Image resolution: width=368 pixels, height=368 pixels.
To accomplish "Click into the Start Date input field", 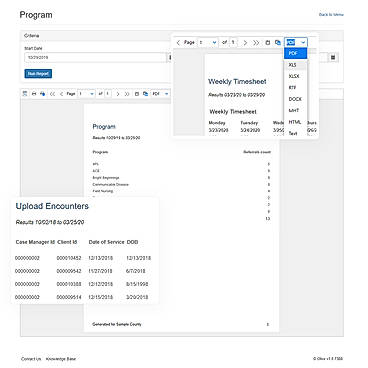I will point(95,57).
